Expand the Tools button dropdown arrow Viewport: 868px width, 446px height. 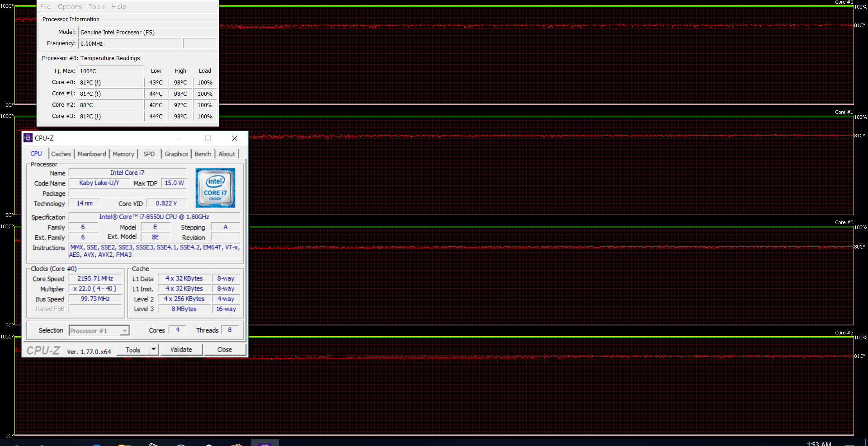[x=154, y=350]
